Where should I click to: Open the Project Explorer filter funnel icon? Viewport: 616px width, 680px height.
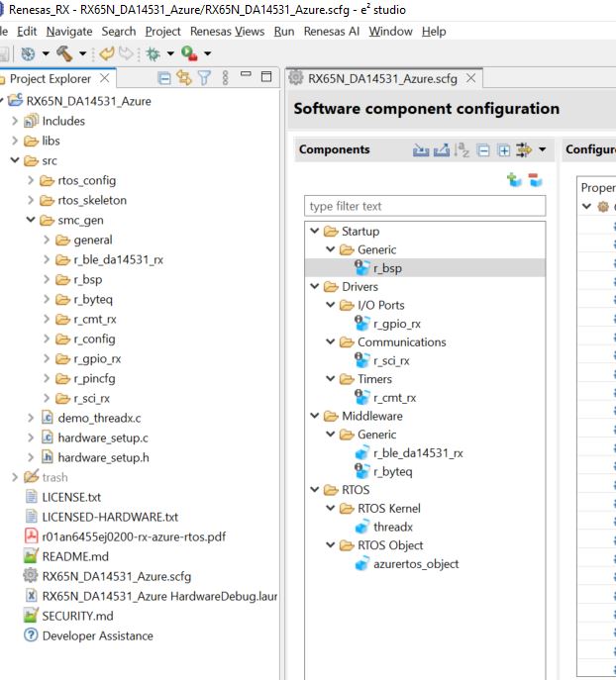[204, 78]
